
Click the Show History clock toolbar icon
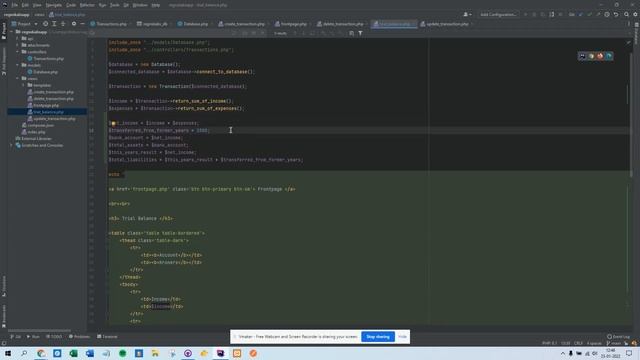tap(607, 14)
